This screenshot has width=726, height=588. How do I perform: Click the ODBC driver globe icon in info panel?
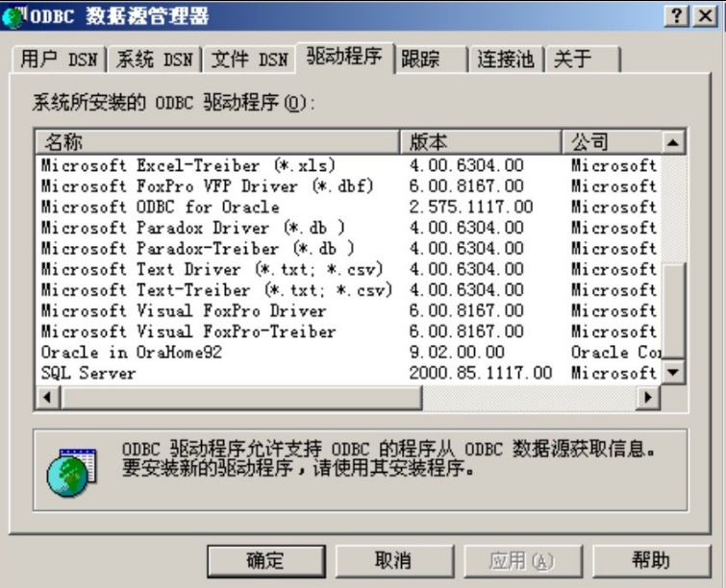click(x=71, y=472)
